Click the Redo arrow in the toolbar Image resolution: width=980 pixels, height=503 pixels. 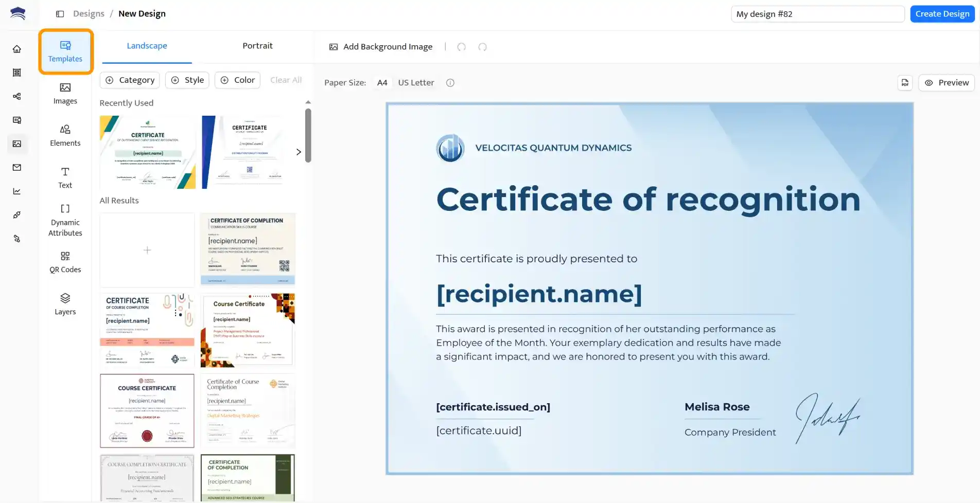click(482, 47)
